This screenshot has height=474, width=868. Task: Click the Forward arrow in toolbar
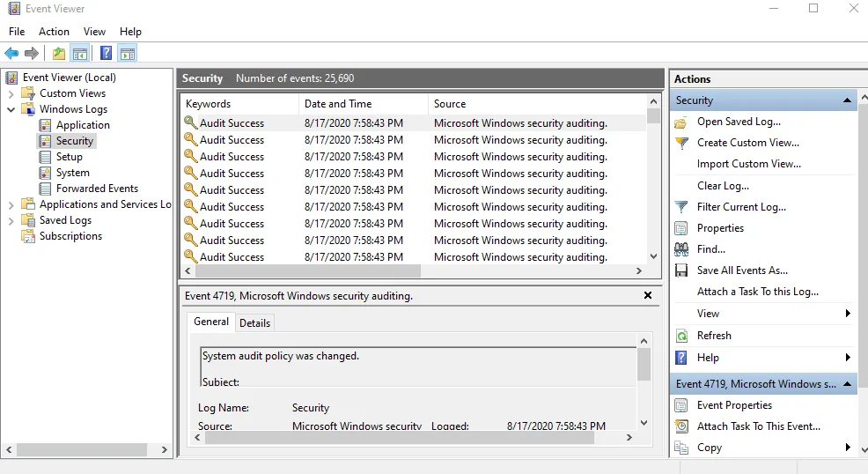(x=32, y=53)
